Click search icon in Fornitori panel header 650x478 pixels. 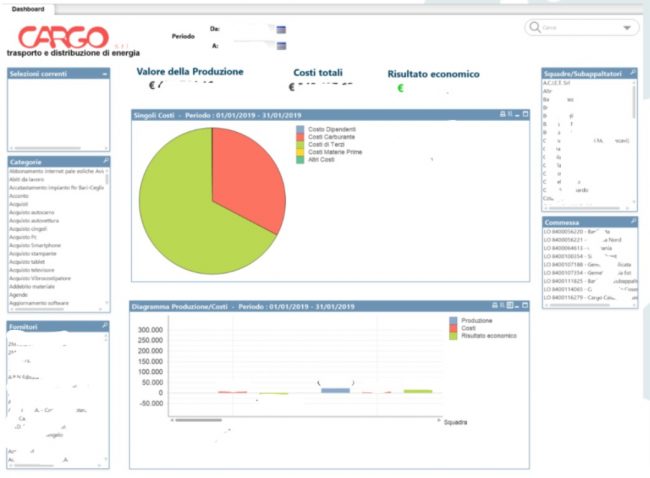tap(105, 326)
